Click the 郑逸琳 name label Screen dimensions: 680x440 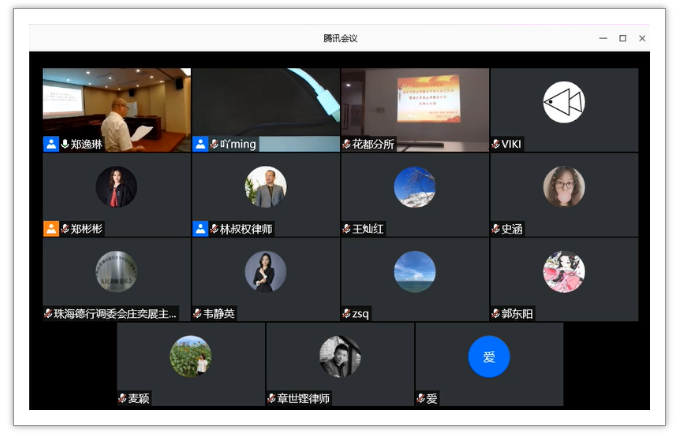(86, 144)
